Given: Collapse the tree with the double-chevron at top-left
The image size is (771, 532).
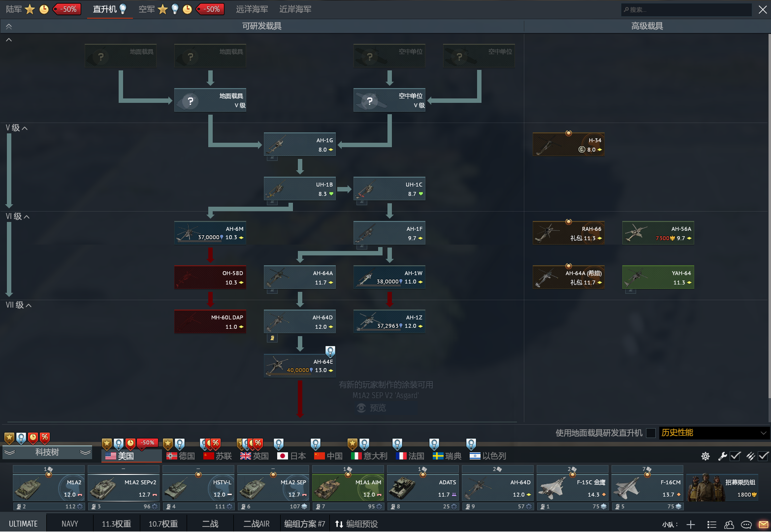Looking at the screenshot, I should click(8, 26).
